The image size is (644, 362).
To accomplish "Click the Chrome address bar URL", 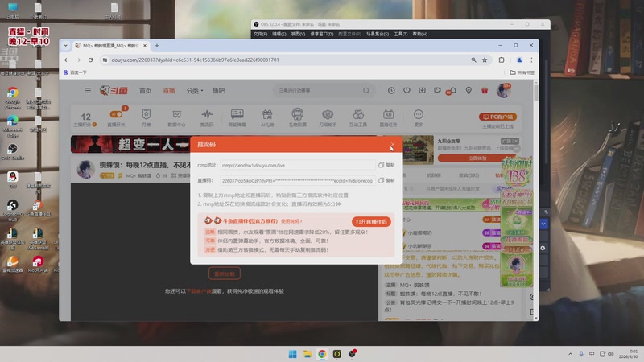I will click(195, 60).
